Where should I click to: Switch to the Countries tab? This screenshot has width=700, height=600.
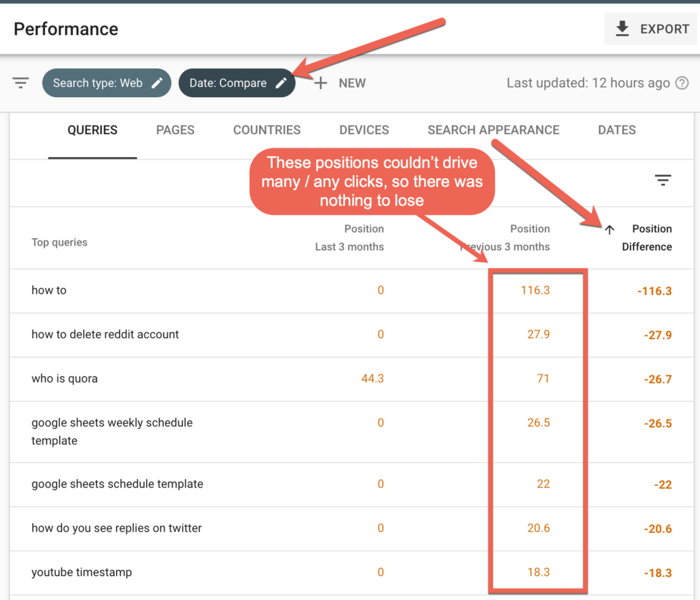coord(267,130)
